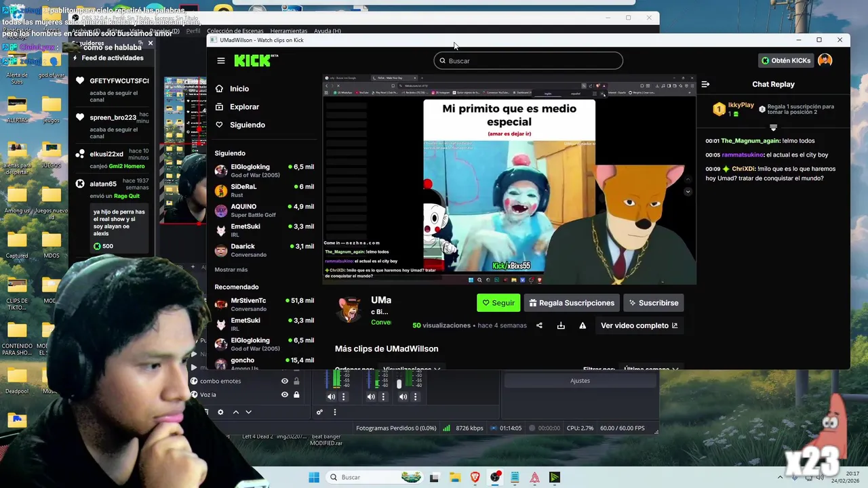
Task: Mute first audio mixer channel
Action: (x=331, y=397)
